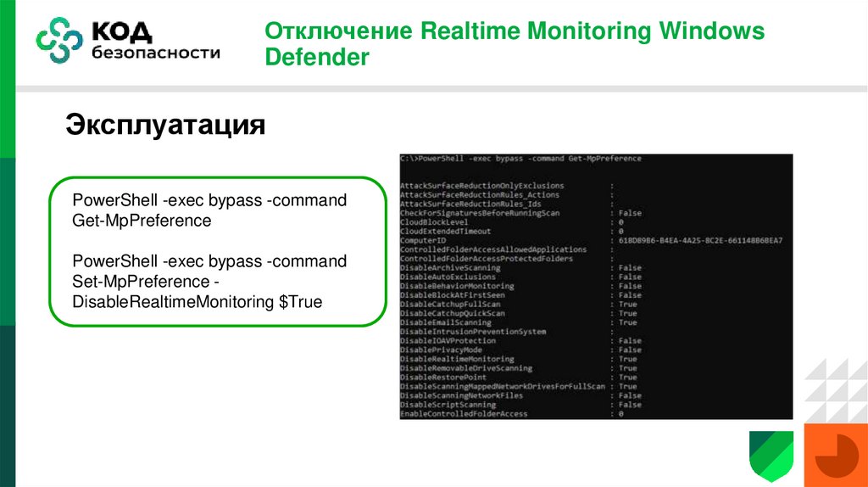Viewport: 868px width, 487px height.
Task: Click the DisableArchiveScanning row
Action: point(521,267)
